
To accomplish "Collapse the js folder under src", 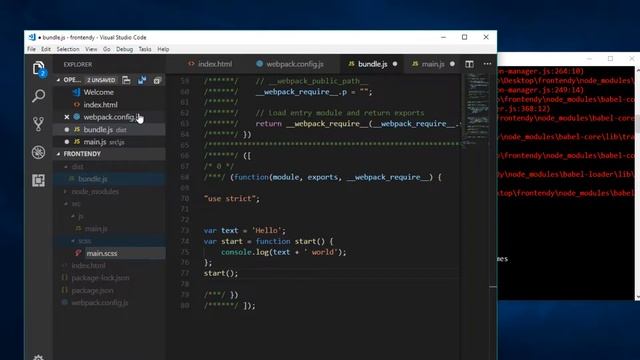I will click(73, 216).
